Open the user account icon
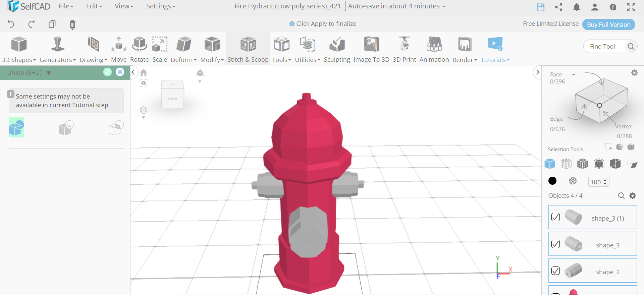 595,7
